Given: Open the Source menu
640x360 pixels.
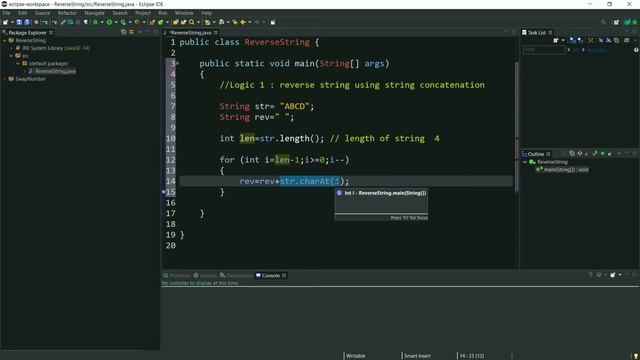Looking at the screenshot, I should pos(42,13).
